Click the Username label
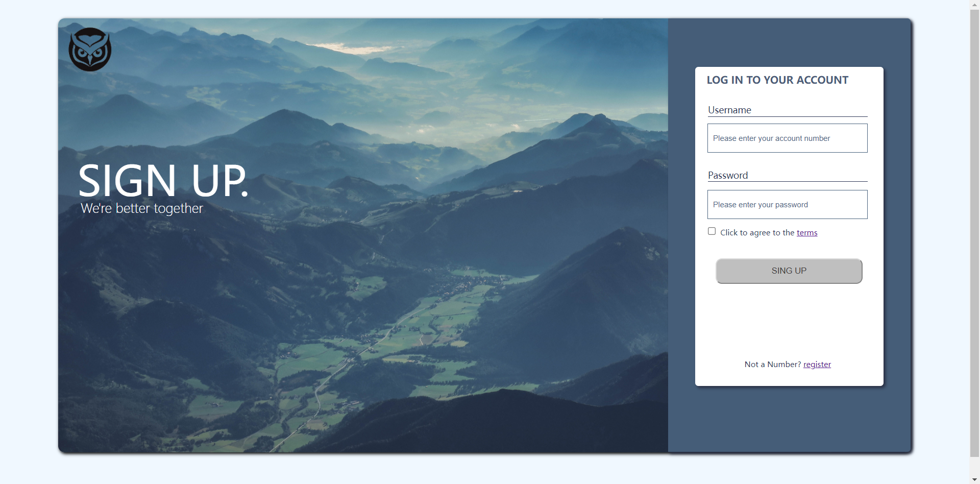The height and width of the screenshot is (484, 980). pos(729,110)
